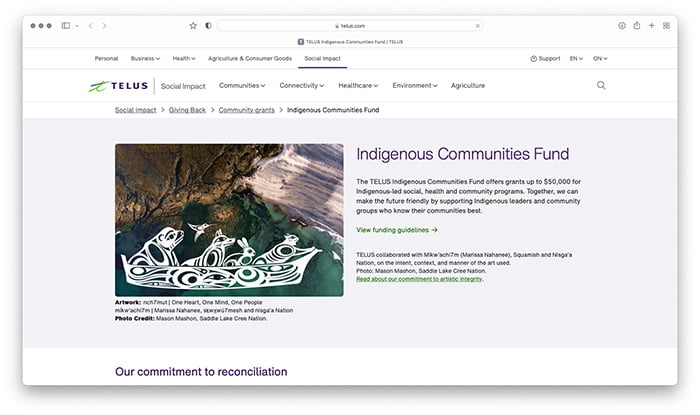Open a new tab with plus icon
The image size is (700, 415).
click(651, 26)
